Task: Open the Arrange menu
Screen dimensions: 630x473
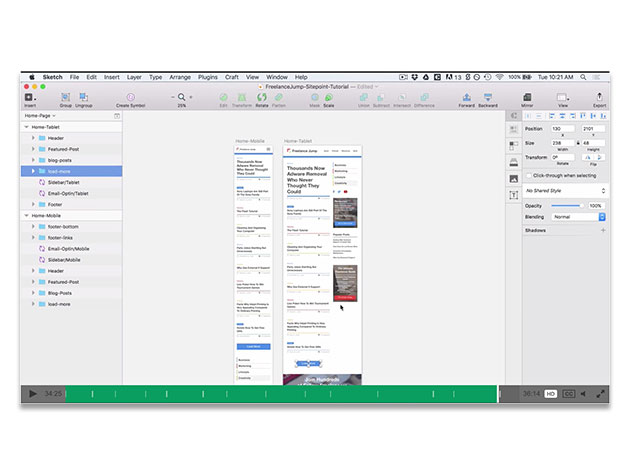Action: 180,77
